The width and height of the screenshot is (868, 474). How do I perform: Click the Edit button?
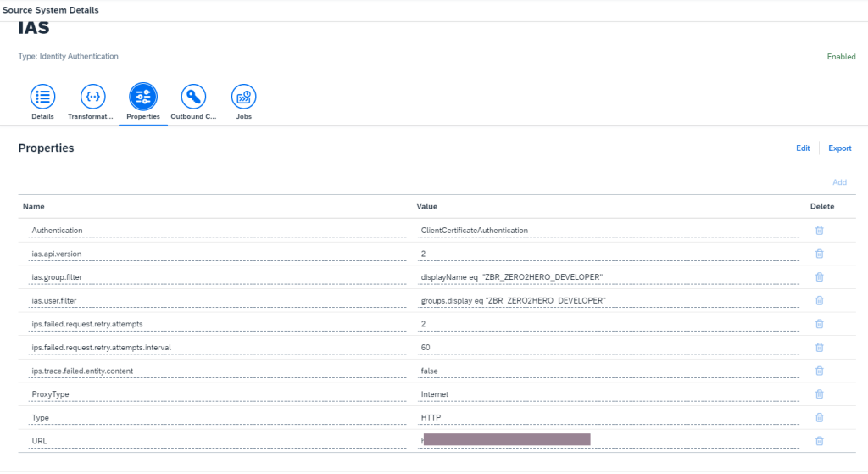coord(802,148)
